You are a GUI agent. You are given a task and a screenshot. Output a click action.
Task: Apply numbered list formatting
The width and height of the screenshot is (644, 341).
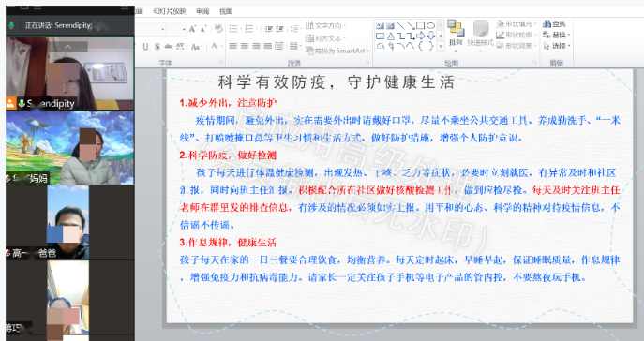250,29
